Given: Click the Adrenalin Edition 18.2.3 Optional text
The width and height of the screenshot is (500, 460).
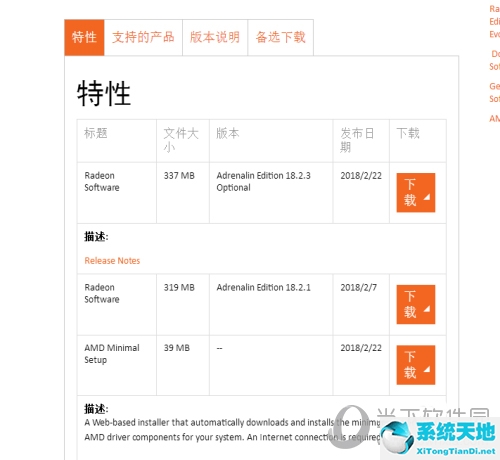Looking at the screenshot, I should coord(263,182).
